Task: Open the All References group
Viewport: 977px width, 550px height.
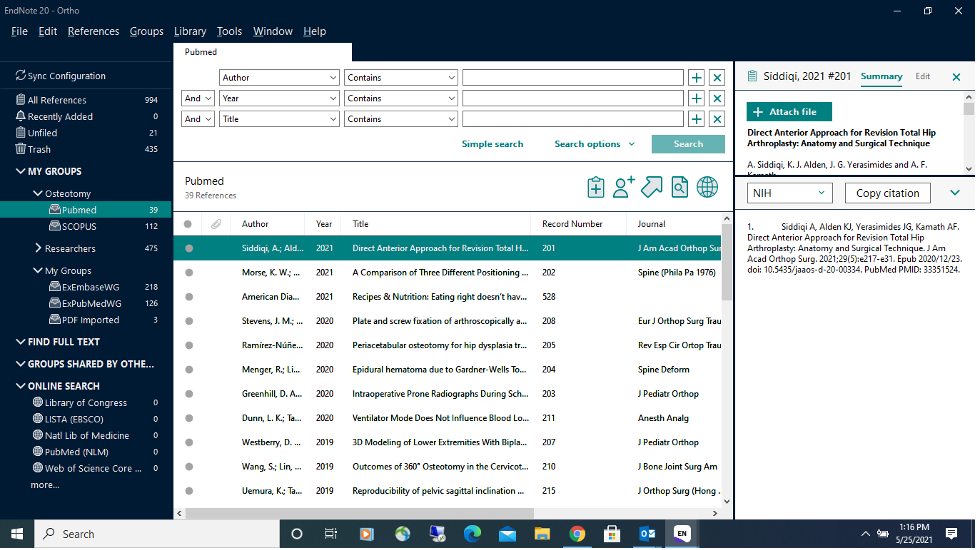Action: (86, 100)
